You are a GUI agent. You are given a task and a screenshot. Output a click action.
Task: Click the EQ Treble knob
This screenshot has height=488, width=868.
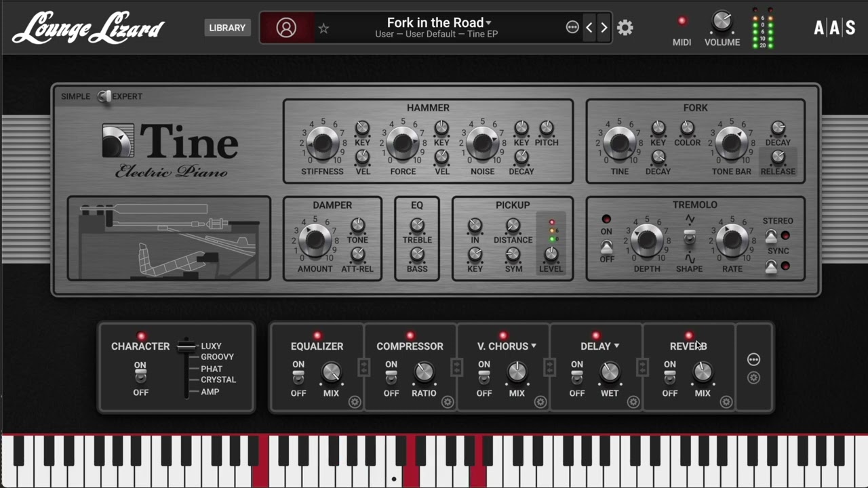417,225
